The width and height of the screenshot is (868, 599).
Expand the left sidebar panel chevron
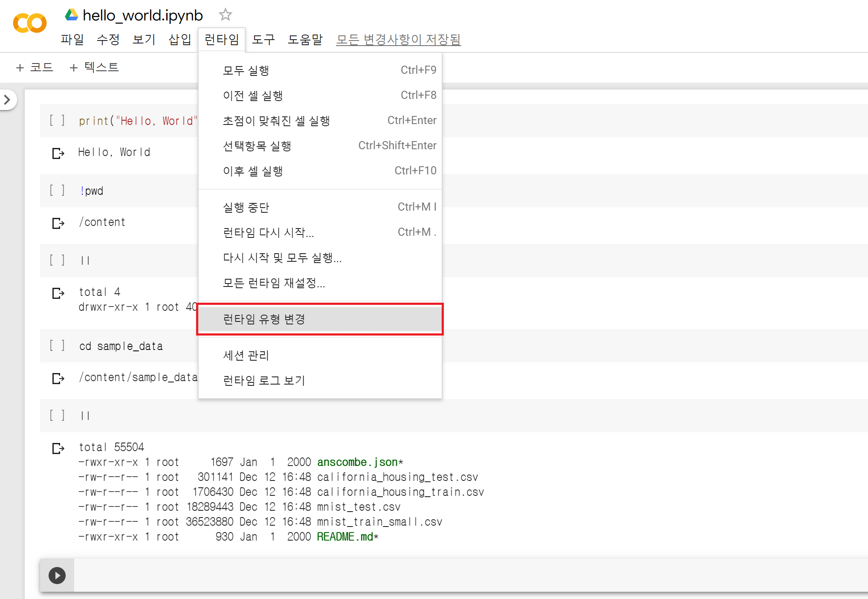pos(7,100)
